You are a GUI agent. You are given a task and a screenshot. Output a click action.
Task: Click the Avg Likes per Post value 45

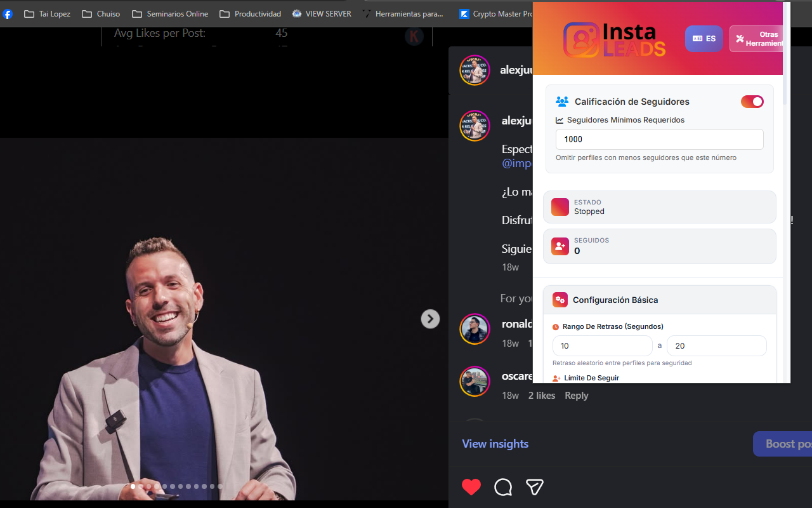[282, 33]
